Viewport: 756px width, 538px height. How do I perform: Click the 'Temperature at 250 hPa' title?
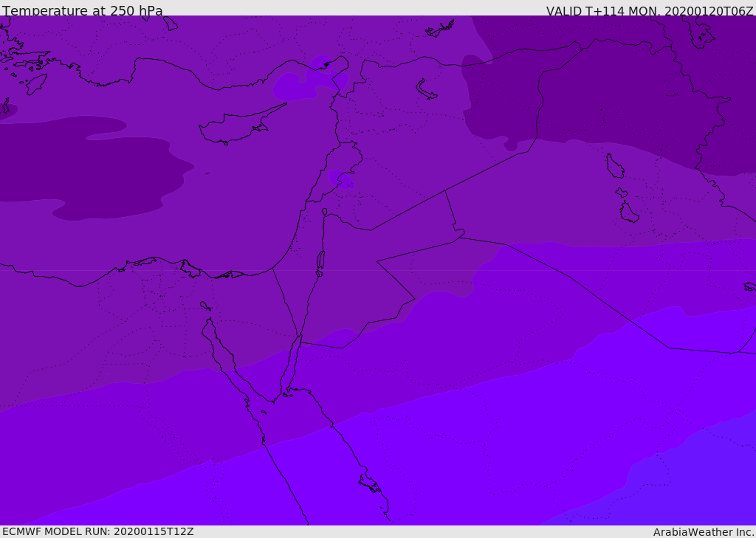(83, 10)
